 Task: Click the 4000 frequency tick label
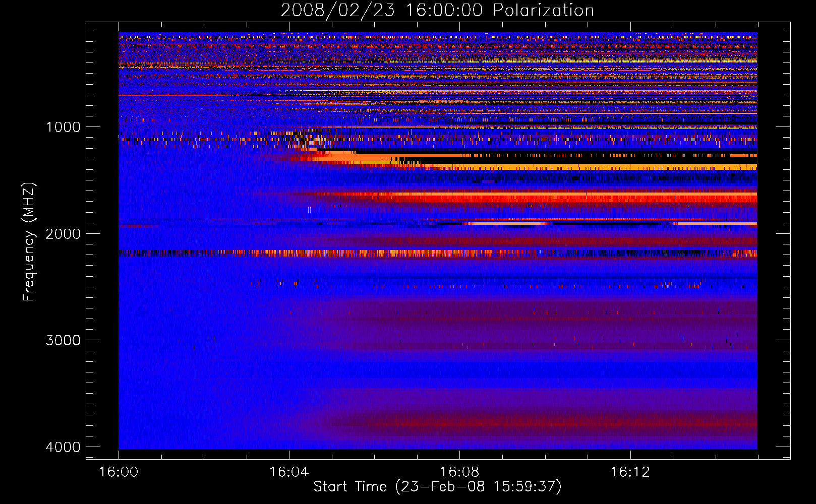pos(63,447)
